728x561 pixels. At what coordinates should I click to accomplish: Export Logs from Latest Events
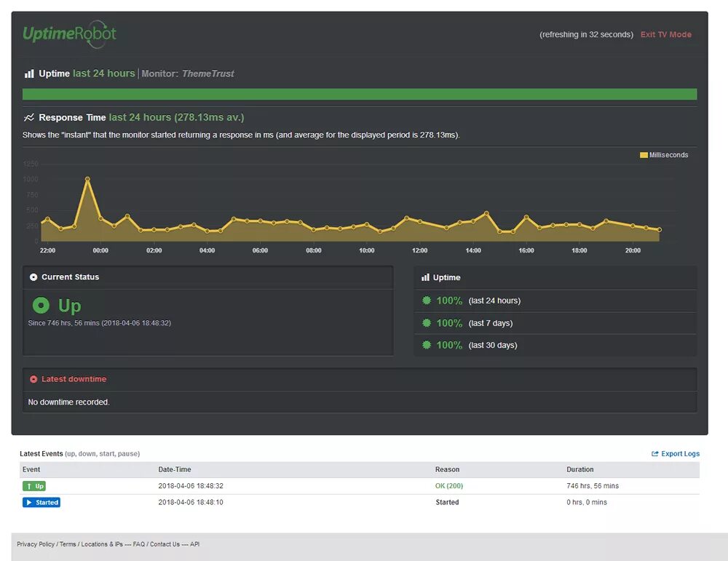coord(676,453)
